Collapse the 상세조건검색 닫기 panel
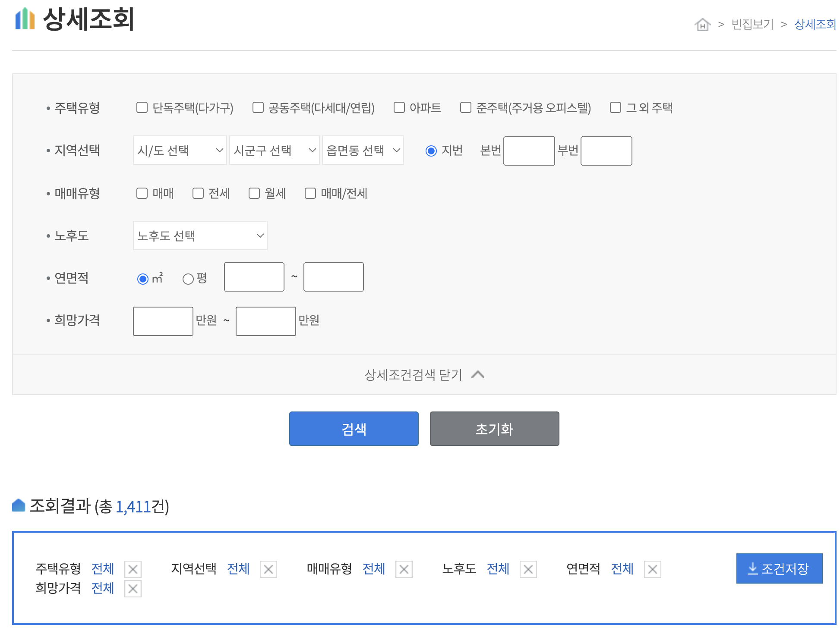The image size is (840, 628). tap(424, 375)
